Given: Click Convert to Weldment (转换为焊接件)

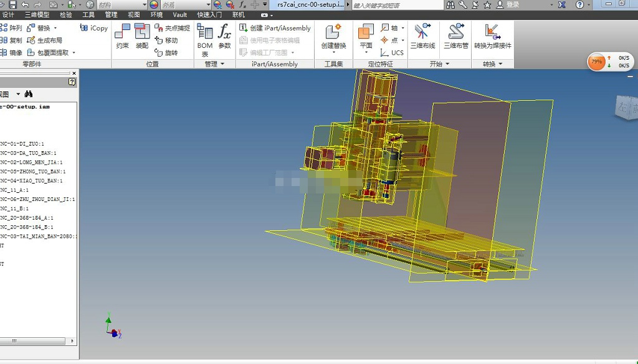Looking at the screenshot, I should (x=492, y=36).
